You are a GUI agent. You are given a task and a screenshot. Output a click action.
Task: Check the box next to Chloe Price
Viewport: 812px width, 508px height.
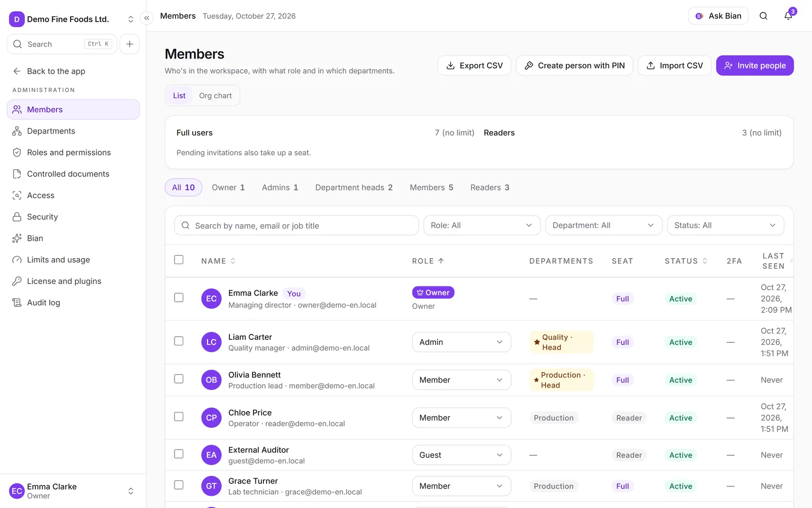179,417
